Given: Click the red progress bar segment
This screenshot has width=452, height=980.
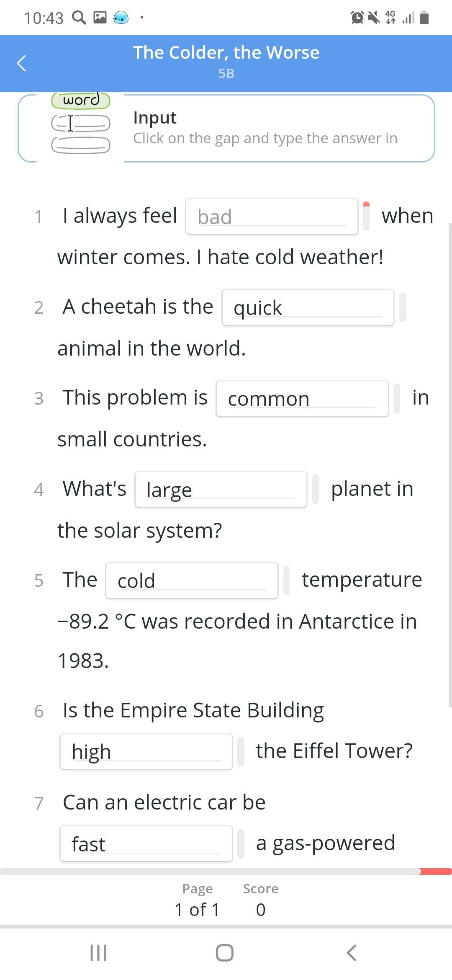Looking at the screenshot, I should click(x=436, y=872).
